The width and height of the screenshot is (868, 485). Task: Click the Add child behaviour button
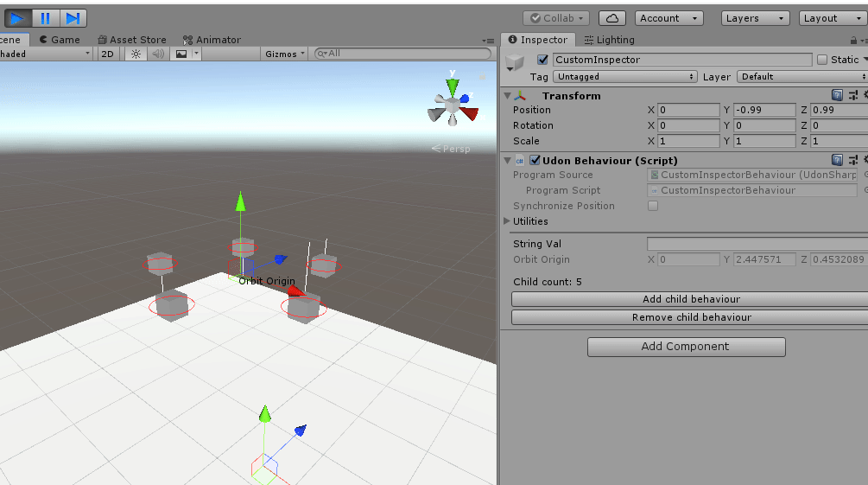690,299
